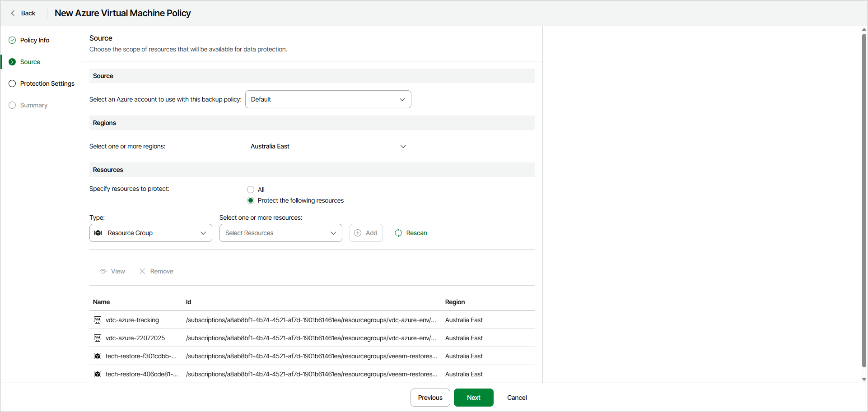Viewport: 868px width, 412px height.
Task: Select the All resources radio button
Action: tap(251, 190)
